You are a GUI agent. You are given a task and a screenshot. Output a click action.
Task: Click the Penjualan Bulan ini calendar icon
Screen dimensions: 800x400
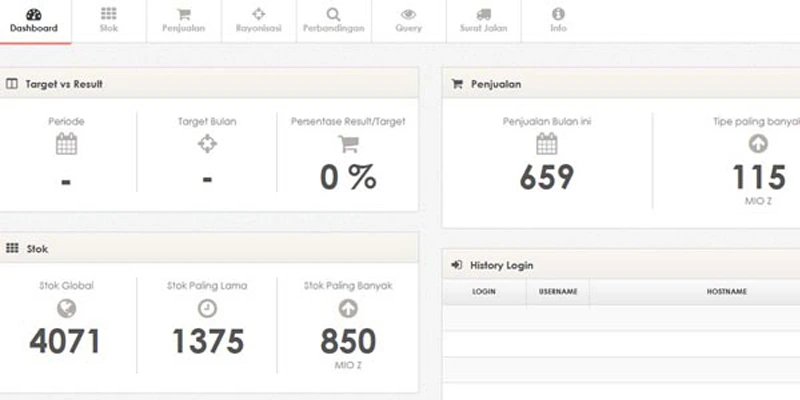(546, 144)
